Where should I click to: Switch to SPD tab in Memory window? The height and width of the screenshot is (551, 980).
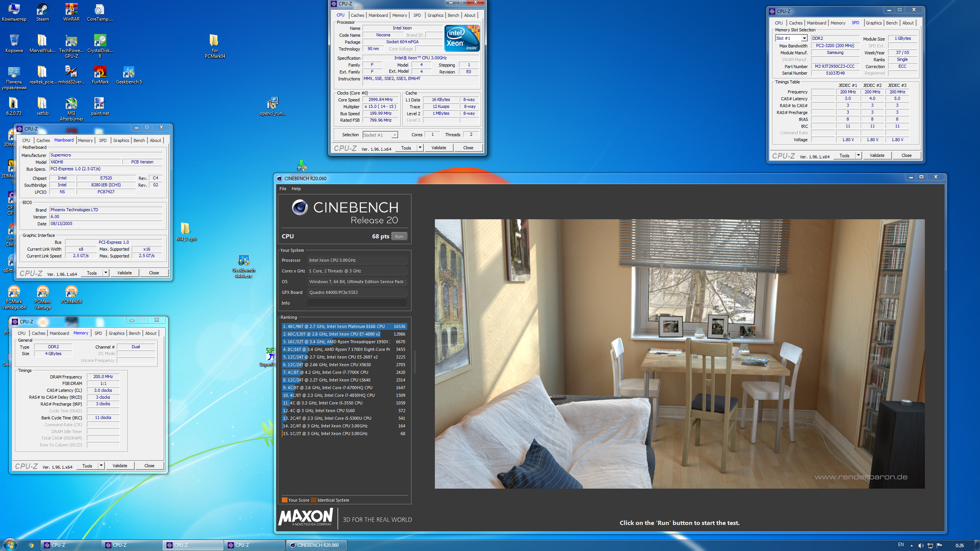pyautogui.click(x=98, y=333)
